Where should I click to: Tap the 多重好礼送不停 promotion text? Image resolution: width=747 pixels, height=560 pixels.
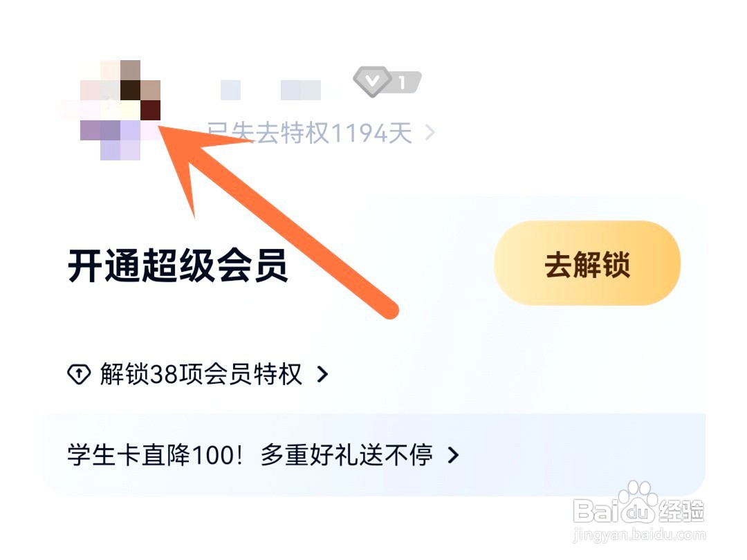click(x=347, y=455)
